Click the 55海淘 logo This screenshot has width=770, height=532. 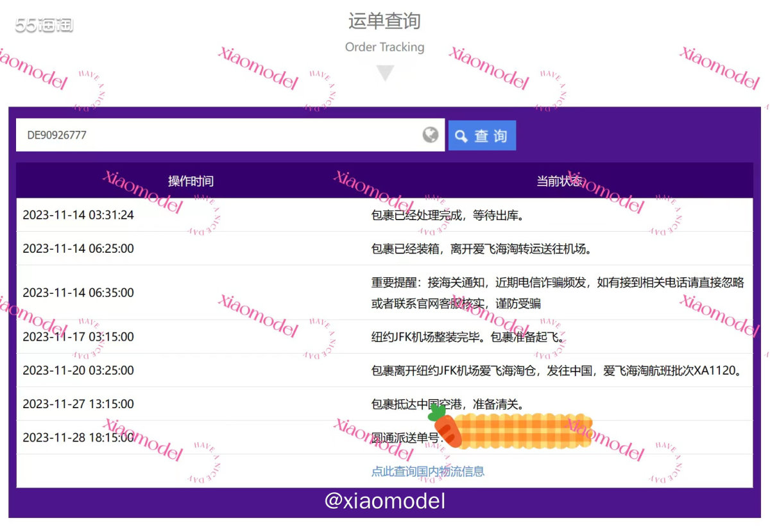(44, 26)
